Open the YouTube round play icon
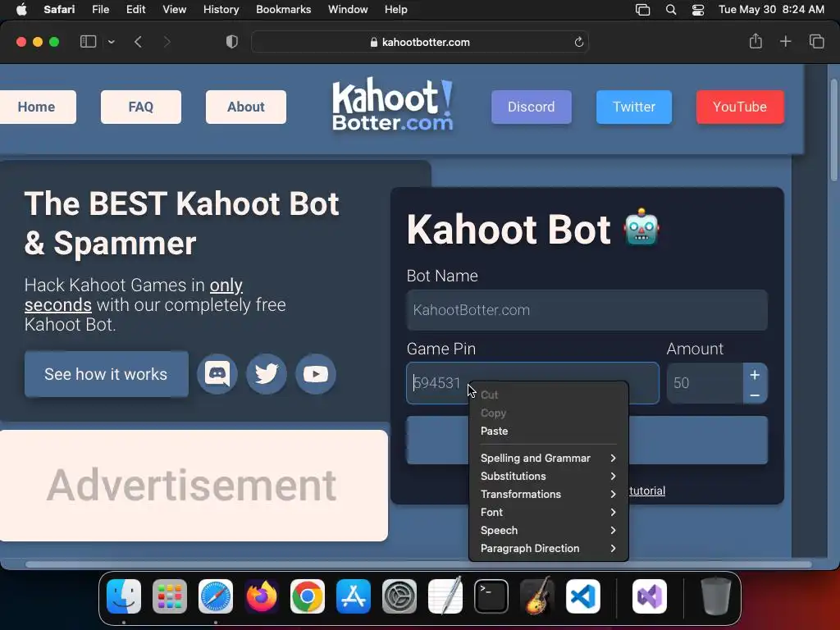 (316, 374)
